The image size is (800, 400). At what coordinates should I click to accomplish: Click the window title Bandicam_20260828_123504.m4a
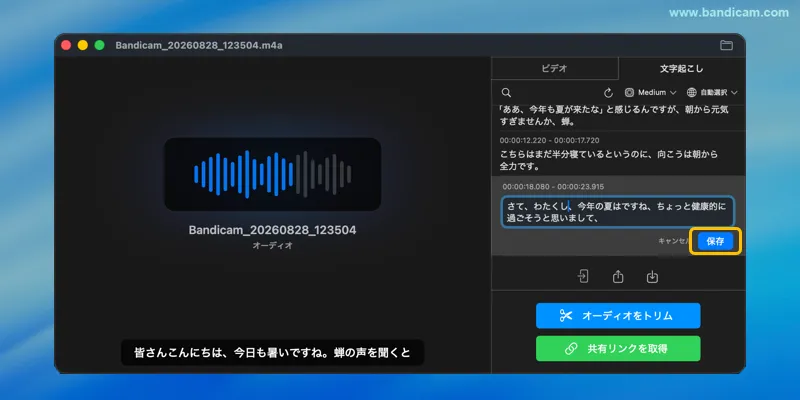(x=199, y=45)
